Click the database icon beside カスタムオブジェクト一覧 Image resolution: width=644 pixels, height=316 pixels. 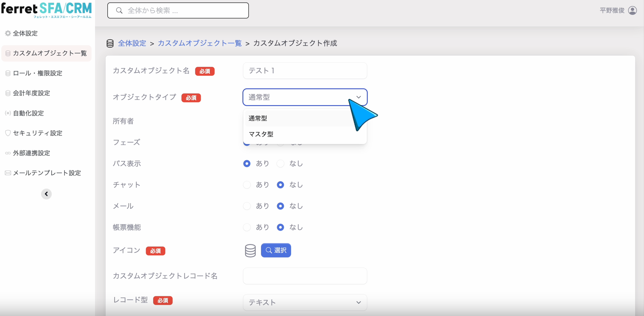click(x=8, y=53)
